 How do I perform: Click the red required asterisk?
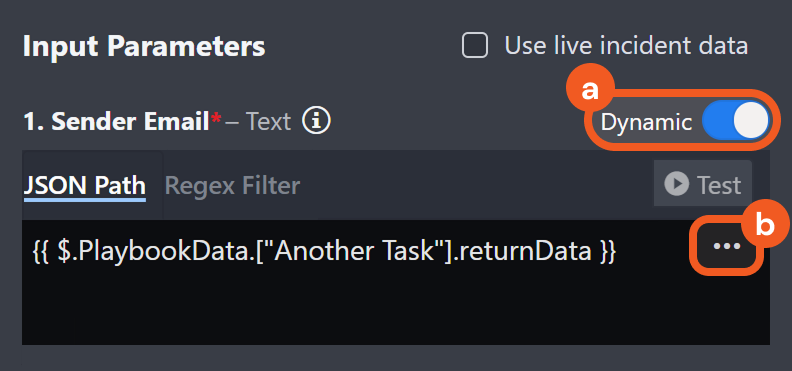coord(217,118)
